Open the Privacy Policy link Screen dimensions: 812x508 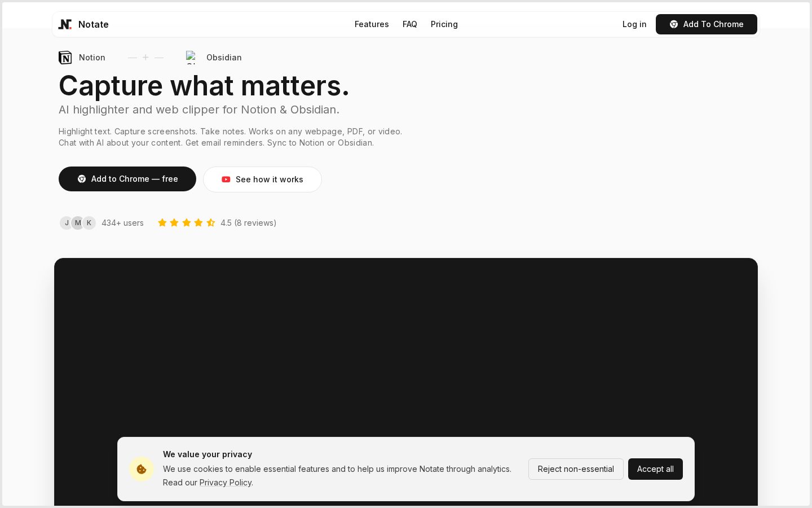pos(225,483)
